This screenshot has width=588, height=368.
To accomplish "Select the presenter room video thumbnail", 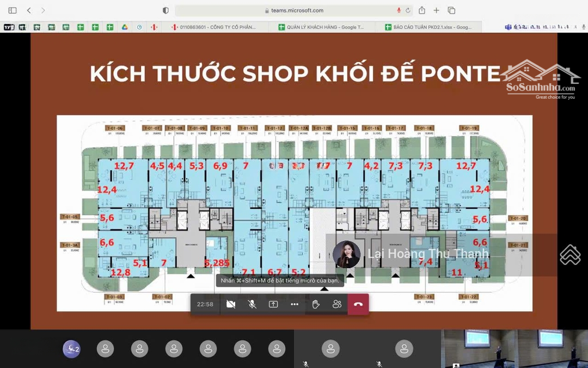I will pos(477,348).
